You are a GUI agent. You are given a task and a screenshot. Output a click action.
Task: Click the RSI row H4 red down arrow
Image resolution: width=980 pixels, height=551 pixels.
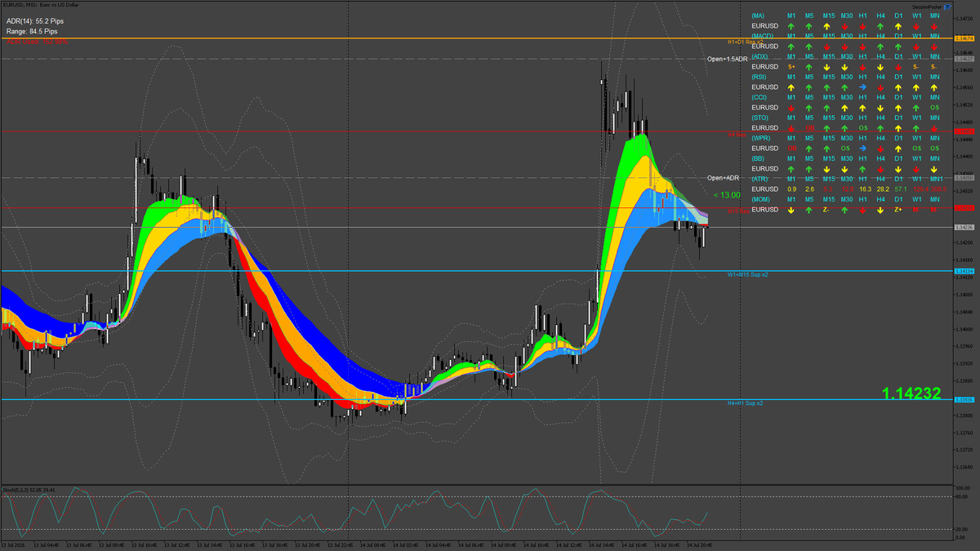pos(880,87)
